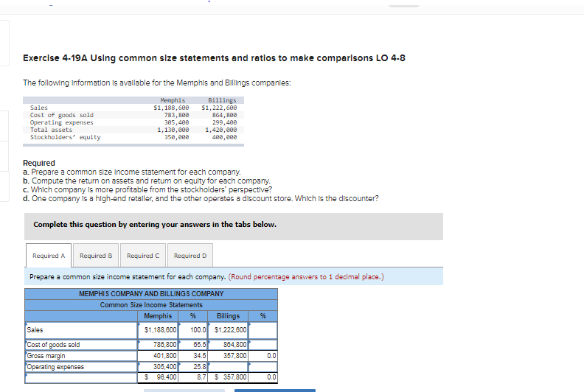584x392 pixels.
Task: Click the 0.0 percent in bottom total row
Action: tap(263, 377)
